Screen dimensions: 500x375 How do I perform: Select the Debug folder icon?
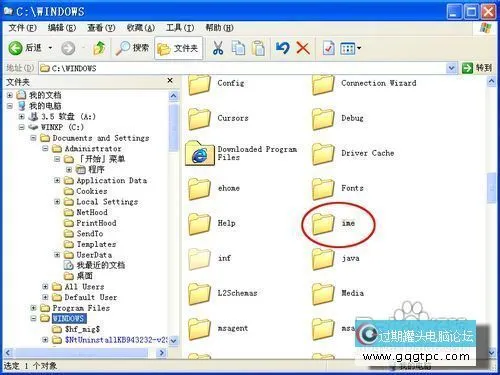pyautogui.click(x=323, y=119)
